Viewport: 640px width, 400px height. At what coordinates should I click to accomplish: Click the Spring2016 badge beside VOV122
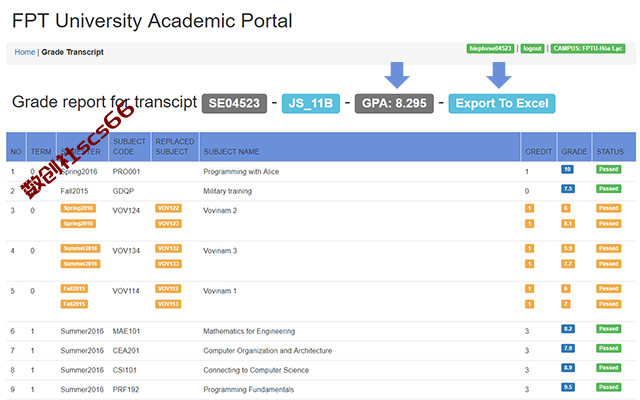coord(78,208)
